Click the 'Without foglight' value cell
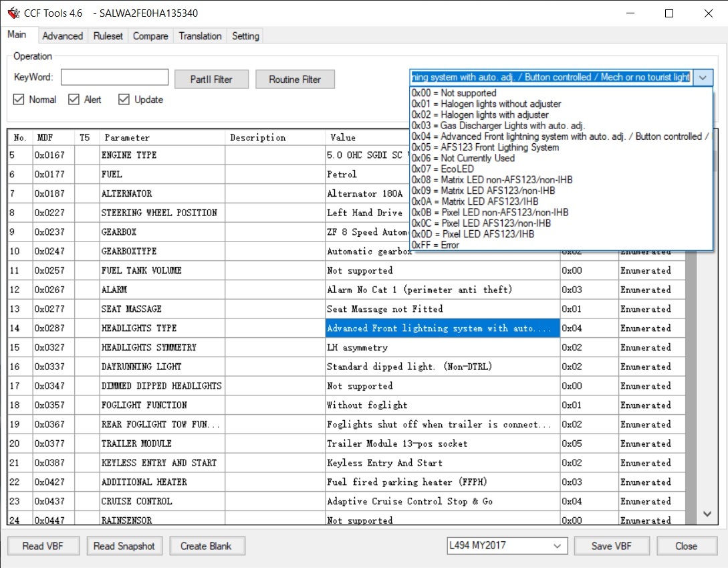 [x=443, y=405]
